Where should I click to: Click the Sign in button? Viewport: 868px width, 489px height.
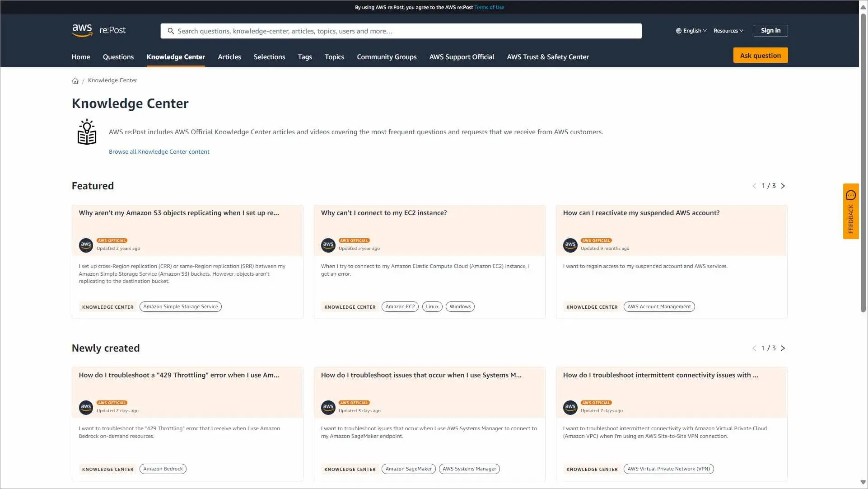click(770, 31)
